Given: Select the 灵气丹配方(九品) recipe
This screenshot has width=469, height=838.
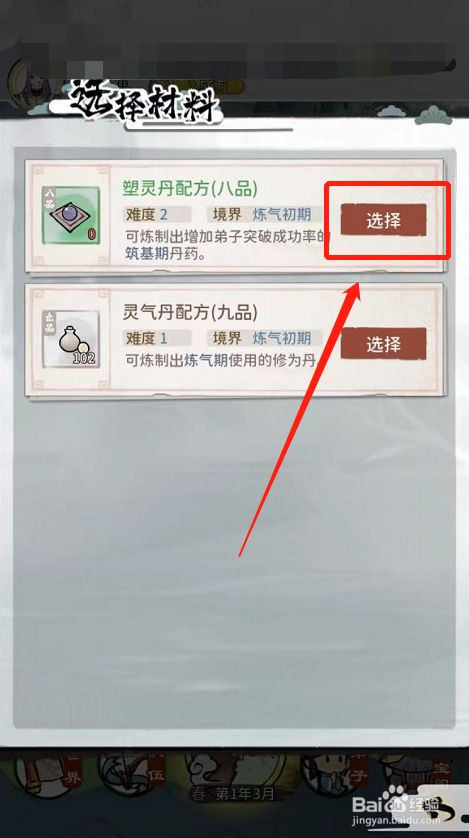Looking at the screenshot, I should pyautogui.click(x=384, y=344).
